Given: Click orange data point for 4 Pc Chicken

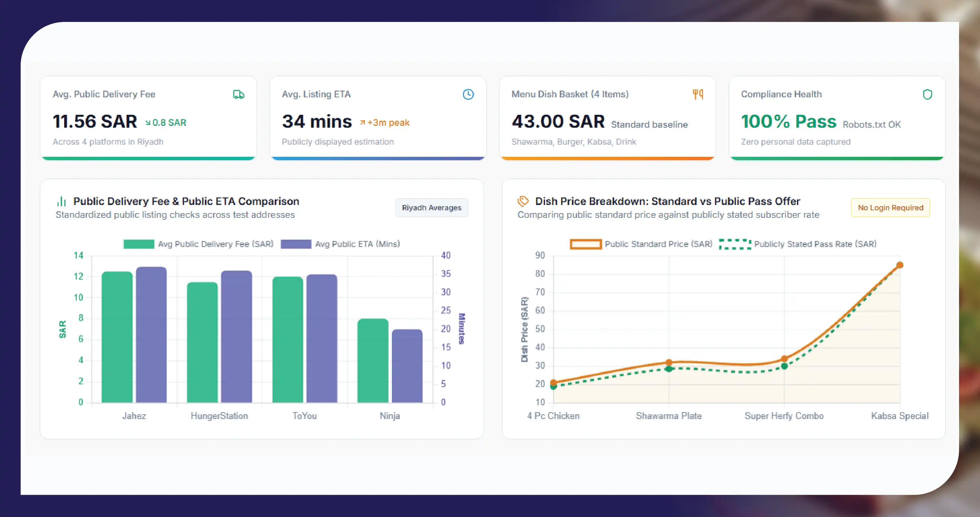Looking at the screenshot, I should [554, 382].
